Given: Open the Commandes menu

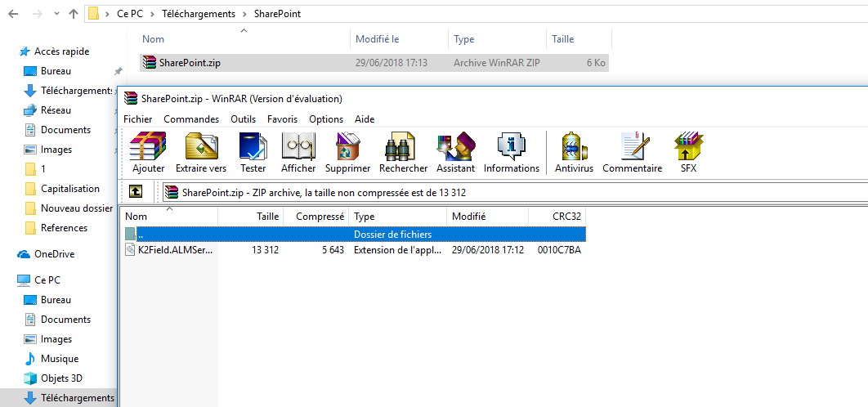Looking at the screenshot, I should pyautogui.click(x=191, y=119).
